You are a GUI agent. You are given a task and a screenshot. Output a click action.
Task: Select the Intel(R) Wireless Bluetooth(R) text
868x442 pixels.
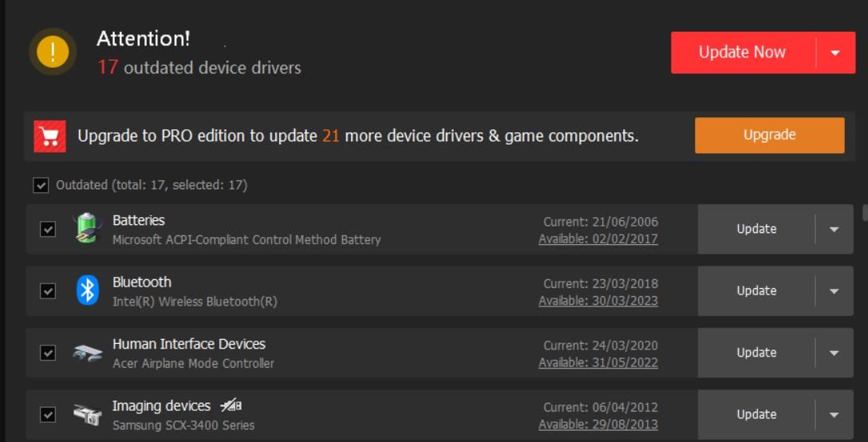pyautogui.click(x=195, y=302)
